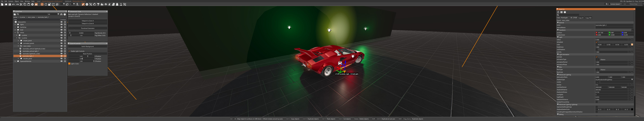Toggle visibility eye of lights group
This screenshot has height=121, width=644.
pos(61,25)
